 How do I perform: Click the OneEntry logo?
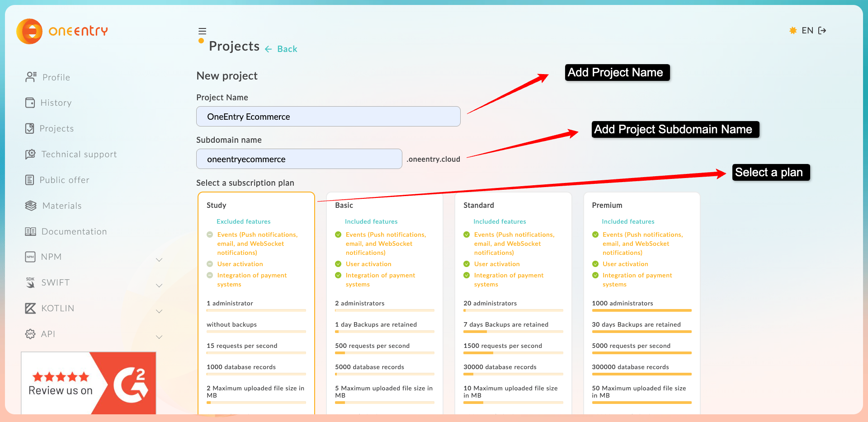[62, 31]
